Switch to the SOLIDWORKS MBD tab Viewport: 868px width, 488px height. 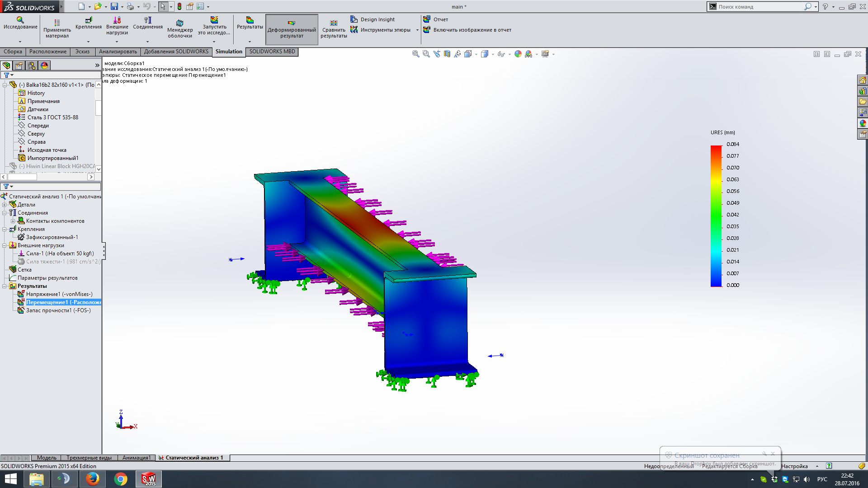pos(272,52)
